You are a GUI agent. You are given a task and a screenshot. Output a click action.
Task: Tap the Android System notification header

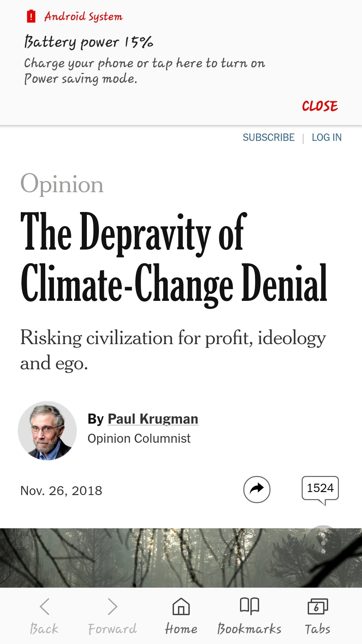(x=83, y=16)
